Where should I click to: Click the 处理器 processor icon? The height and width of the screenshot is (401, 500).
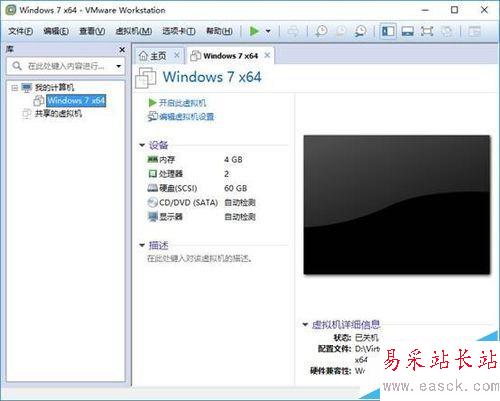[152, 174]
